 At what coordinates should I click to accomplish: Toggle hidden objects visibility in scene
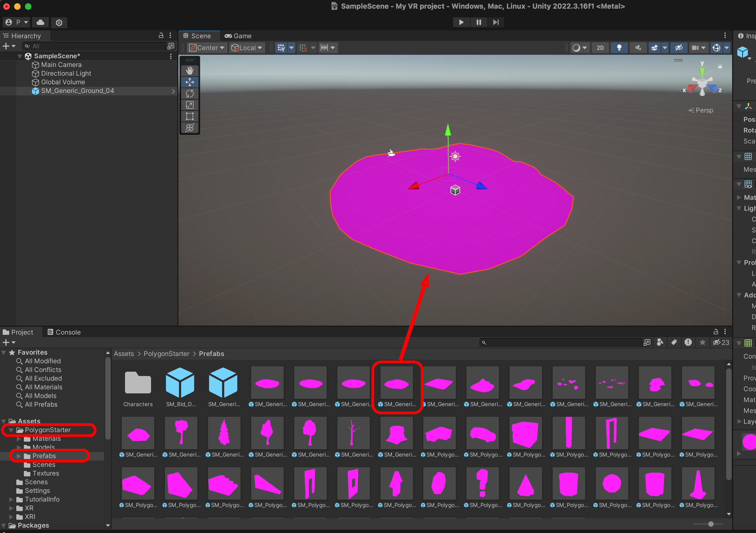click(x=679, y=48)
